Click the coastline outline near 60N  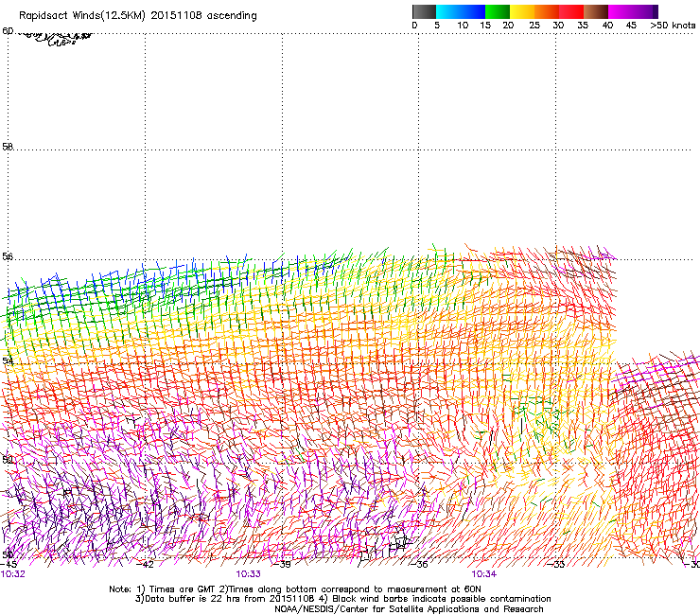(x=54, y=39)
